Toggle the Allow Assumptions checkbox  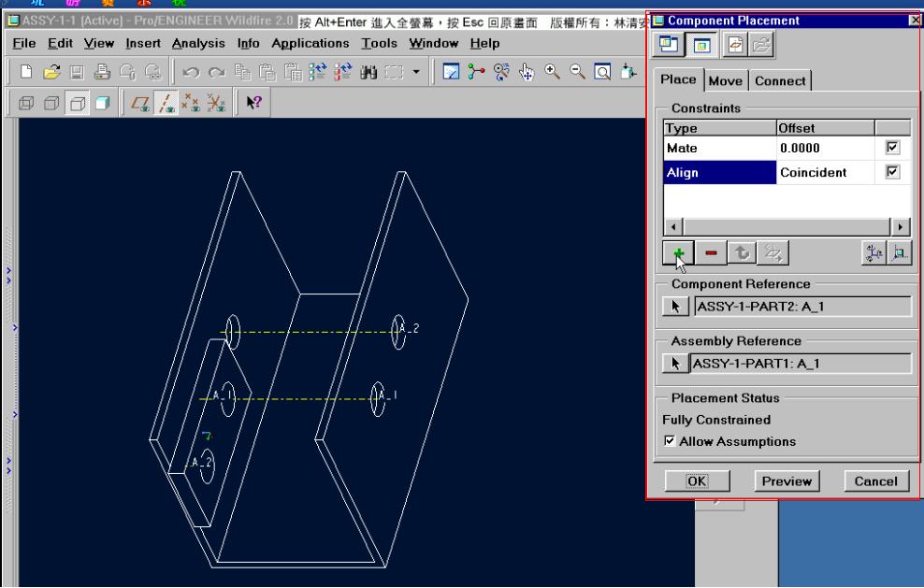[670, 440]
